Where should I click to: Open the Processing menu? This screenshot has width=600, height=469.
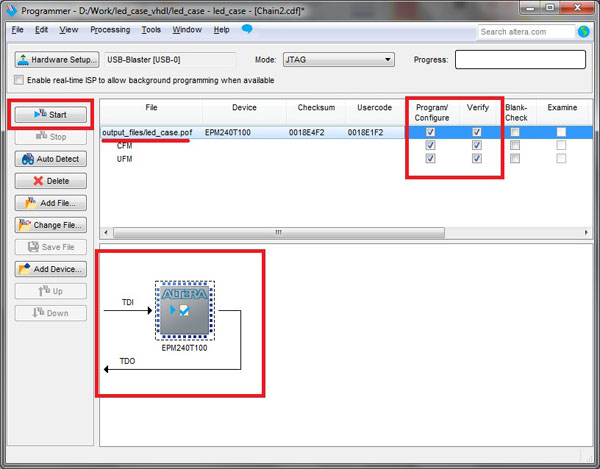pyautogui.click(x=110, y=30)
